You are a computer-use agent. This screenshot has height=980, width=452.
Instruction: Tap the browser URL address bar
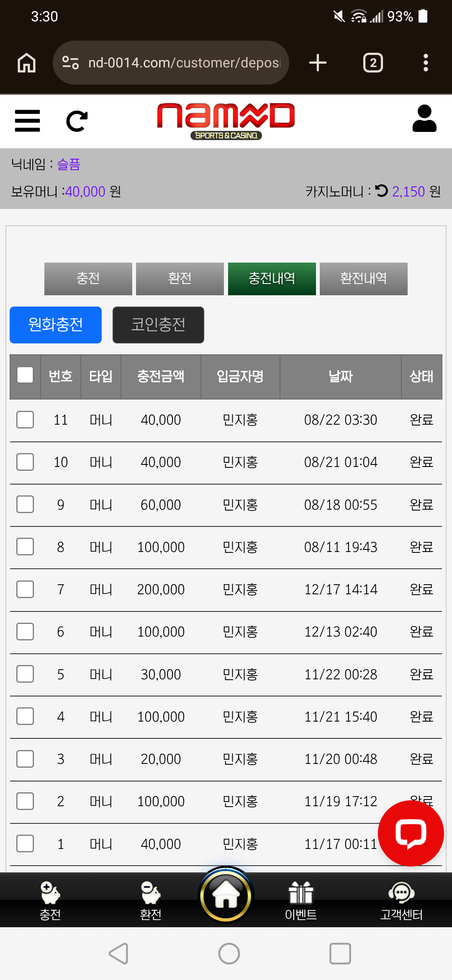(x=171, y=63)
